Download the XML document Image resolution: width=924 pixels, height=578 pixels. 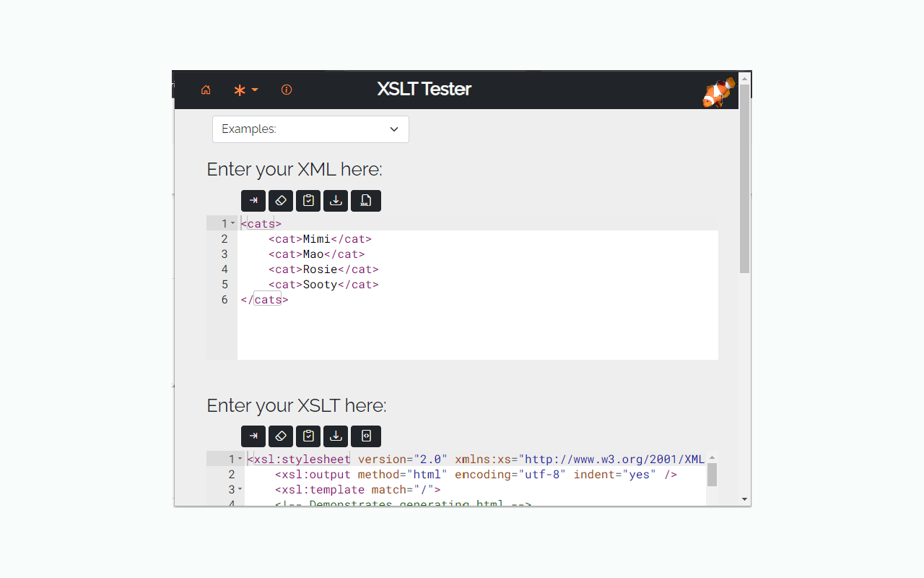point(336,200)
